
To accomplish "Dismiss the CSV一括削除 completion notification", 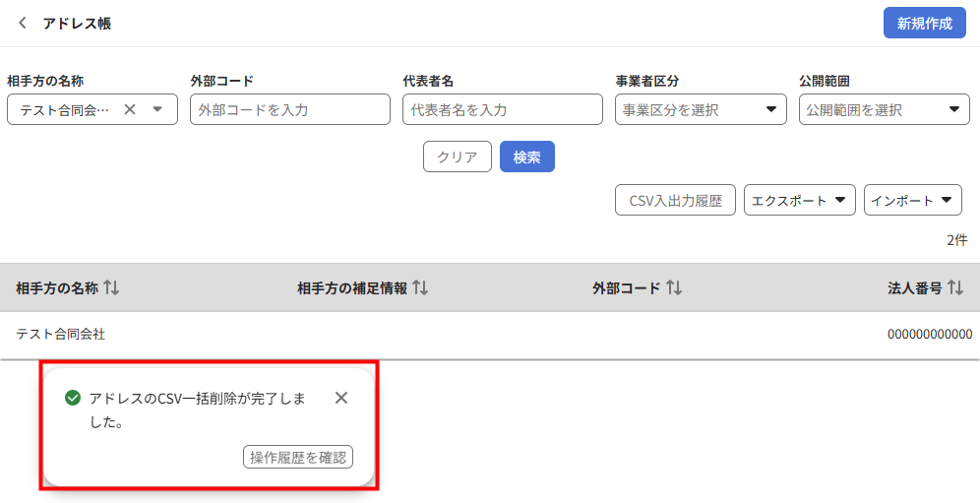I will pyautogui.click(x=341, y=398).
